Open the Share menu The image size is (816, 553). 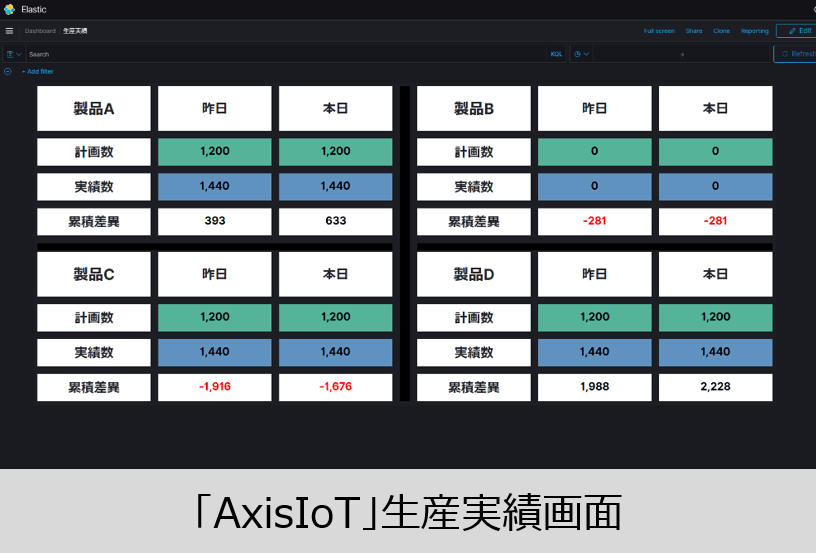[x=694, y=31]
